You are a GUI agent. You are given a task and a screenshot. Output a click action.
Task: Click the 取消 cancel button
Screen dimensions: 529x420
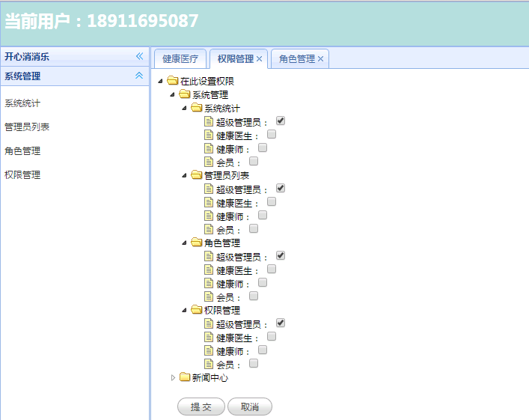[250, 407]
